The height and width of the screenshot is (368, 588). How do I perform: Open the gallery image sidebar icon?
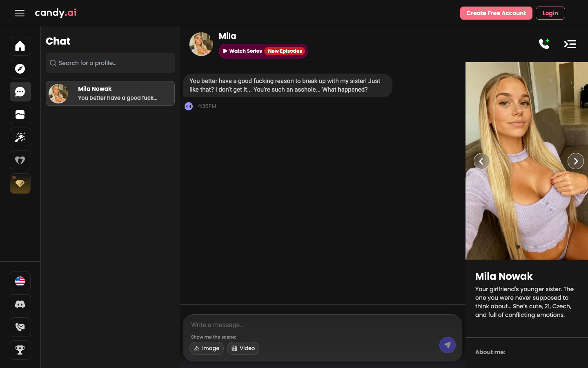pos(20,114)
